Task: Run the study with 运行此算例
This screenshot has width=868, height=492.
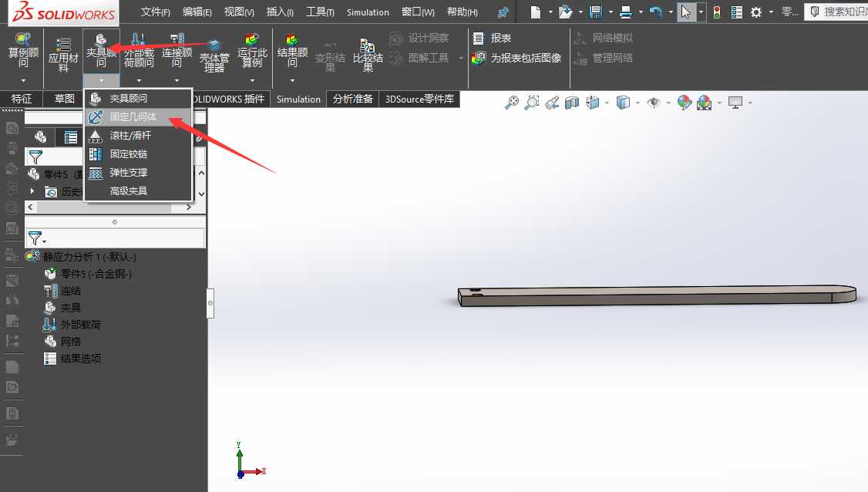Action: tap(252, 49)
